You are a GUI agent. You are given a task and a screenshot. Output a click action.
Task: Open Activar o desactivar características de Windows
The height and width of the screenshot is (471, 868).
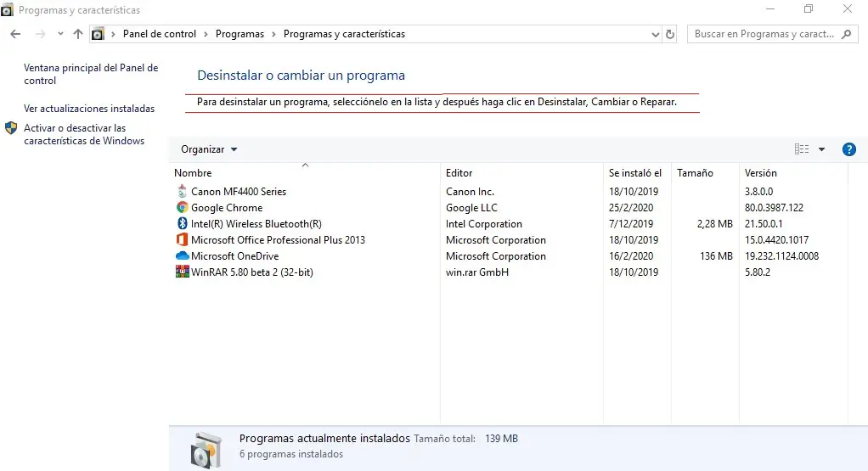84,134
